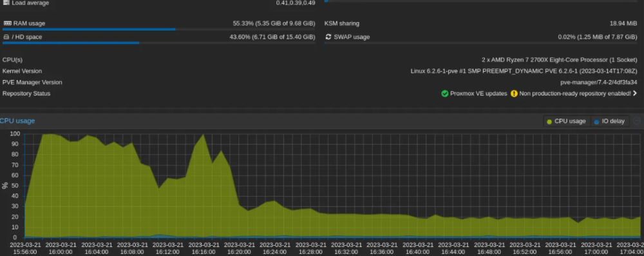The width and height of the screenshot is (644, 256).
Task: Click the SWAP usage progress bar
Action: click(481, 43)
